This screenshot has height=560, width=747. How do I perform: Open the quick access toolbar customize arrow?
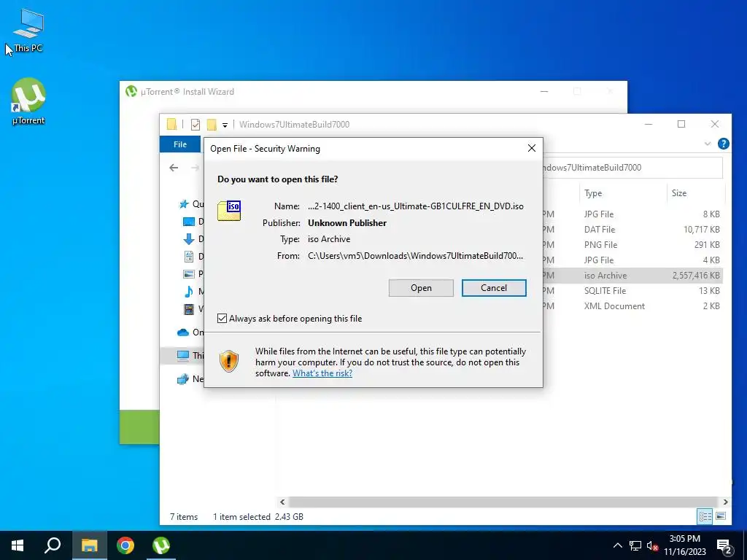coord(225,125)
